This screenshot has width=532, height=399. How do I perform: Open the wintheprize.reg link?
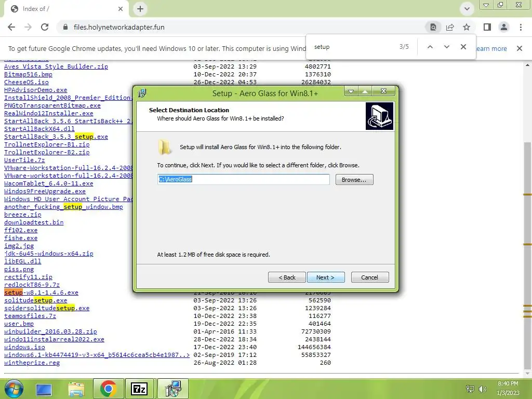[32, 363]
